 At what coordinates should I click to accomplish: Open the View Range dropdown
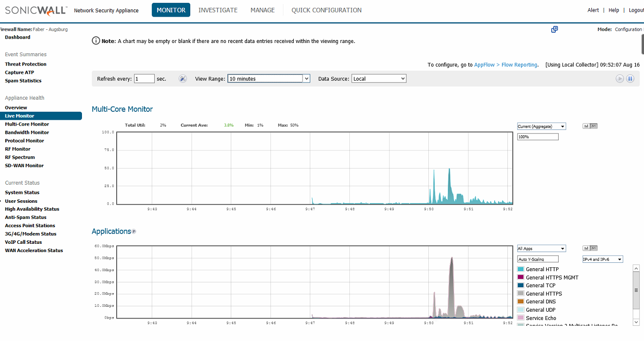[268, 79]
